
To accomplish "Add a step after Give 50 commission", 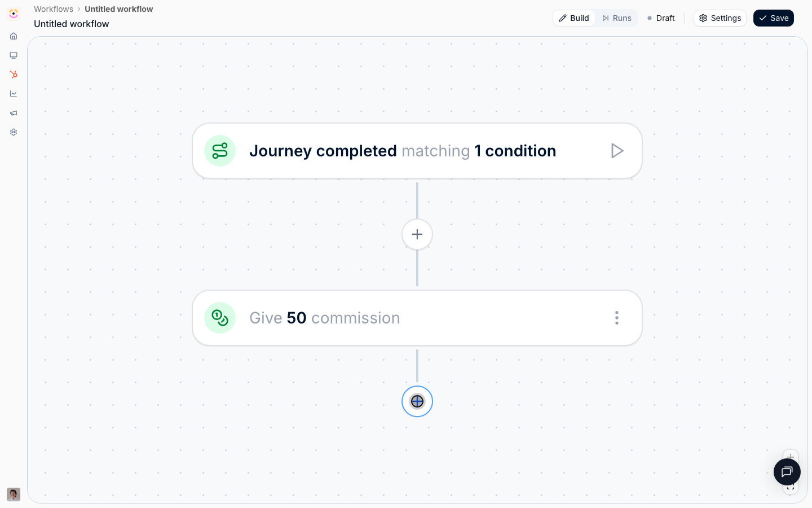I will [x=417, y=401].
